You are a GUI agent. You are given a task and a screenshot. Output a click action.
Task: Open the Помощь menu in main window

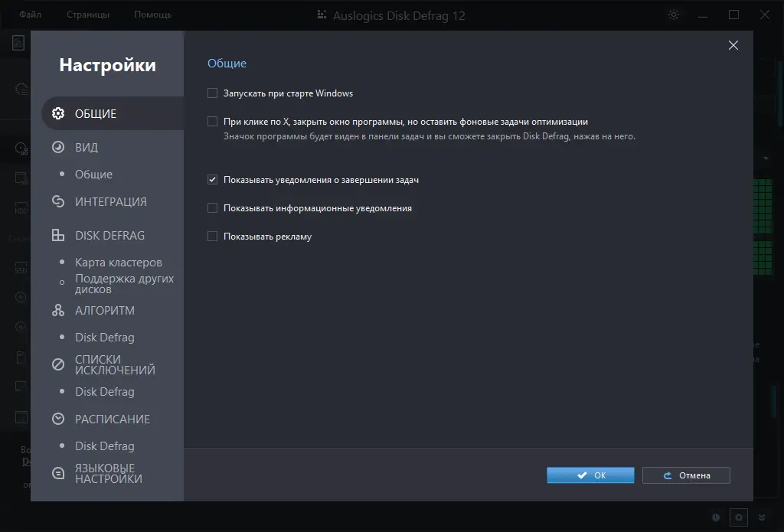(152, 15)
